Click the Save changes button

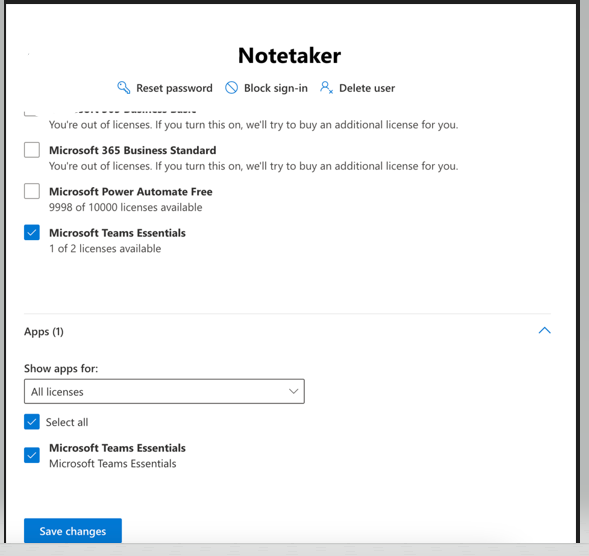(x=73, y=531)
